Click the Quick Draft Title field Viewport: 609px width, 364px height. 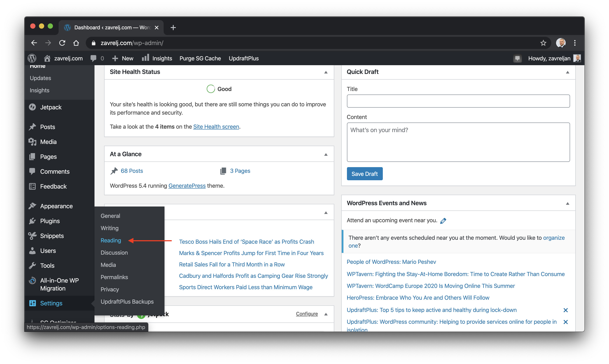tap(458, 101)
